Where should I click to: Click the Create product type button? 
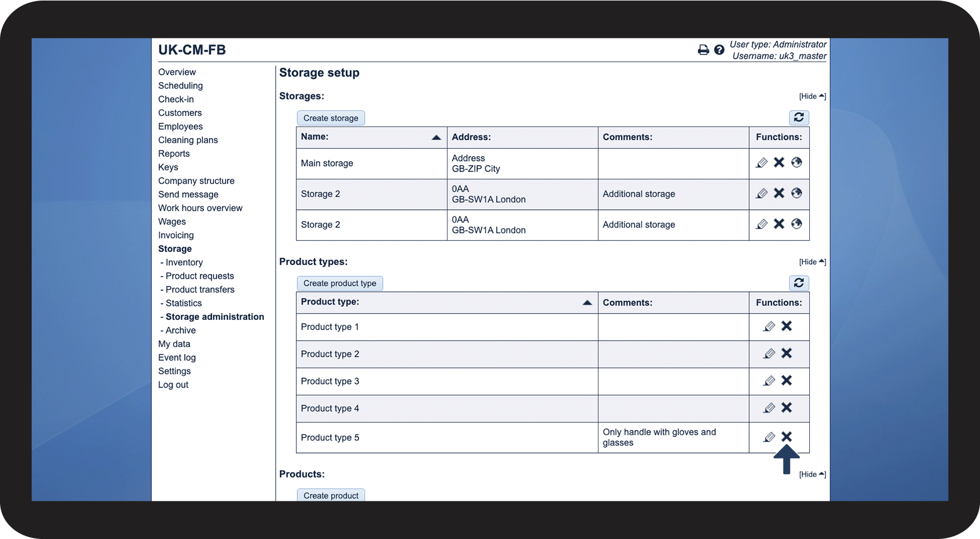[x=340, y=283]
